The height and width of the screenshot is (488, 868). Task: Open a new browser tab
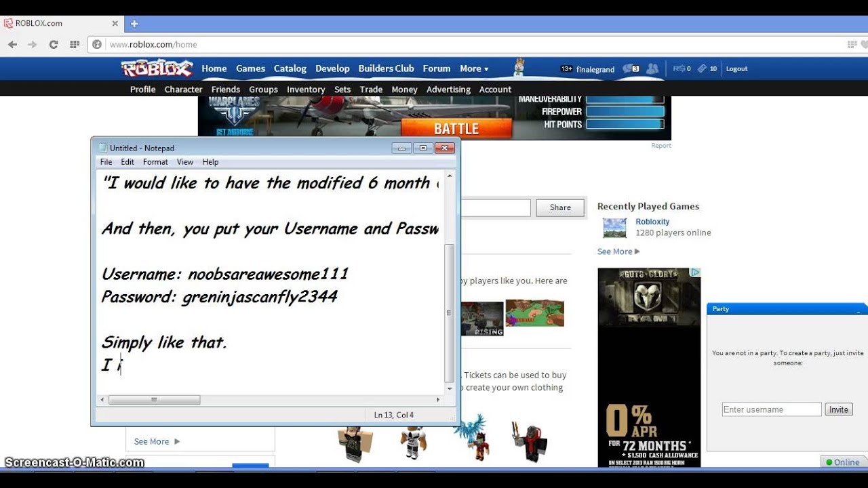[134, 23]
